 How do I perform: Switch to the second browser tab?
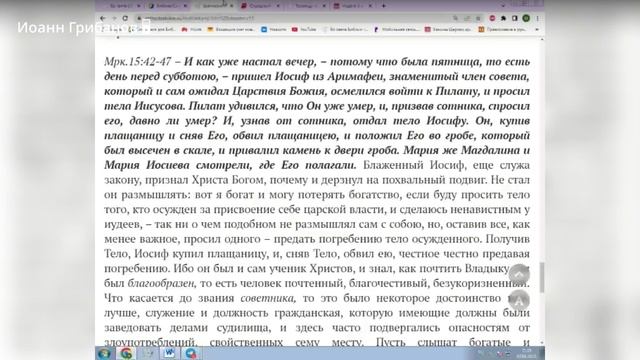[167, 6]
